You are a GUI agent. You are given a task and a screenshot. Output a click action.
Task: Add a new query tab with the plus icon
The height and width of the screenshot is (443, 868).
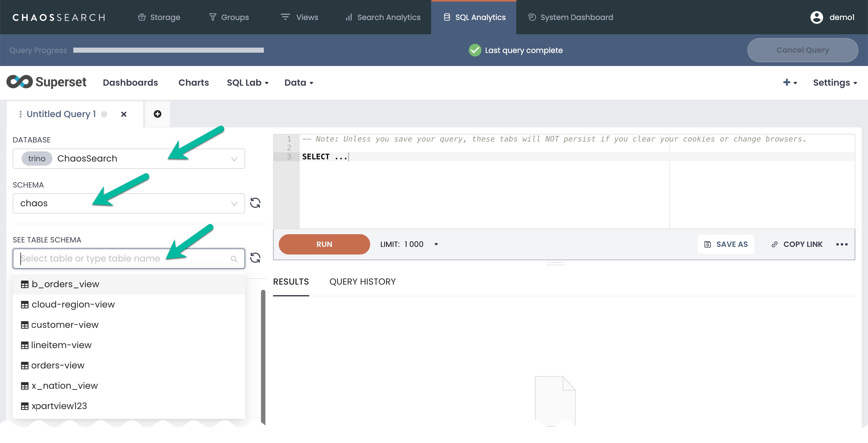(x=157, y=114)
